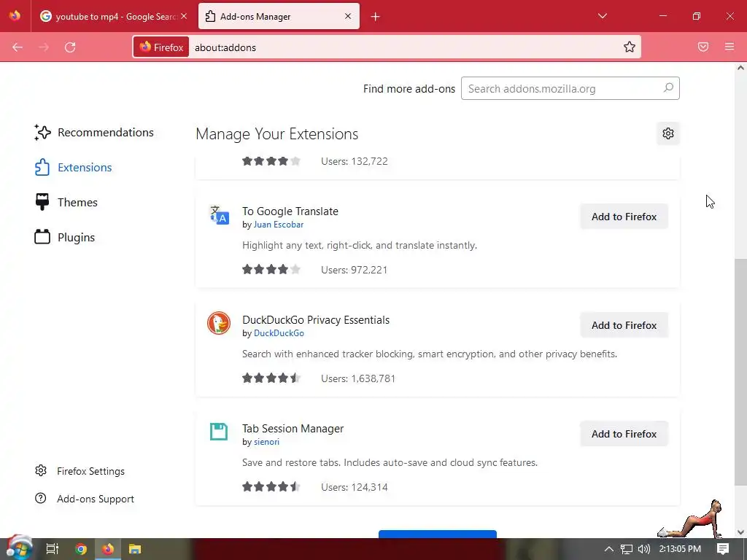This screenshot has height=560, width=747.
Task: Click the To Google Translate extension icon
Action: 219,215
